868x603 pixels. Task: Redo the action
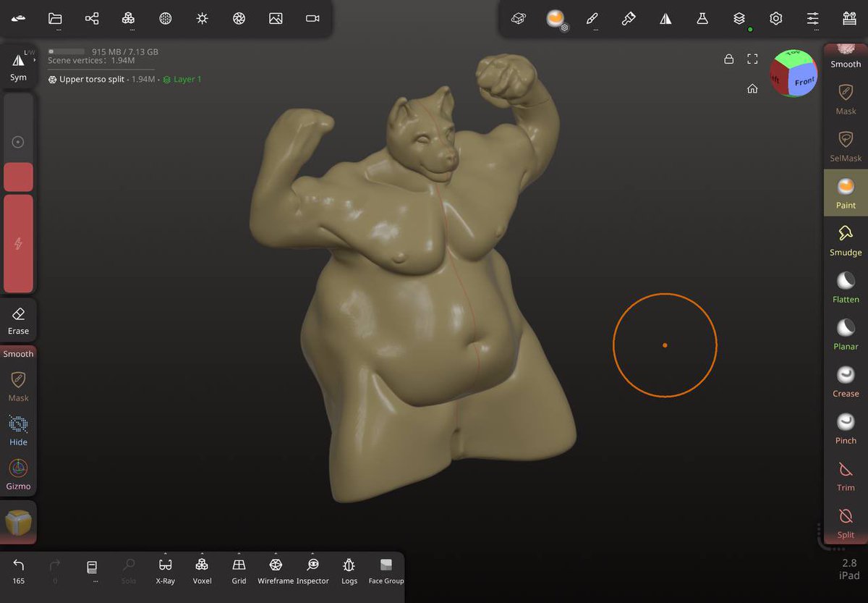point(55,570)
